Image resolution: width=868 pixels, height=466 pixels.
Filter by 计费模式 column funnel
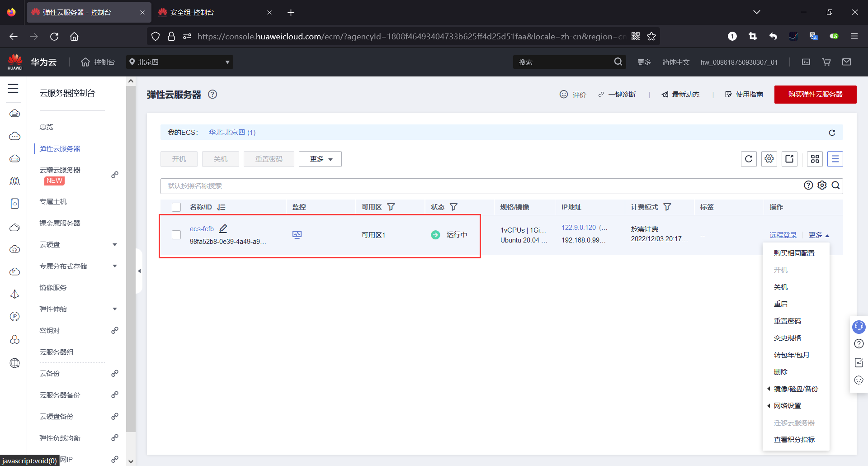tap(667, 207)
